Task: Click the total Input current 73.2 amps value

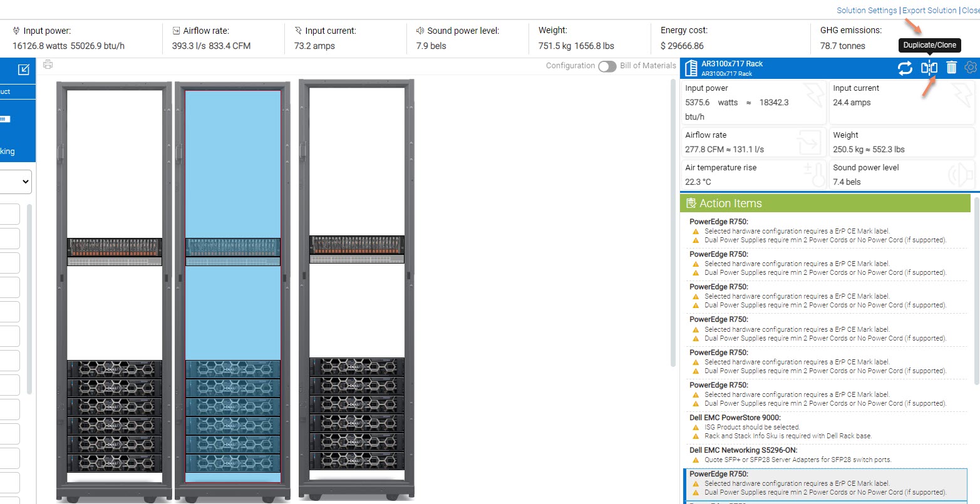Action: pos(314,46)
